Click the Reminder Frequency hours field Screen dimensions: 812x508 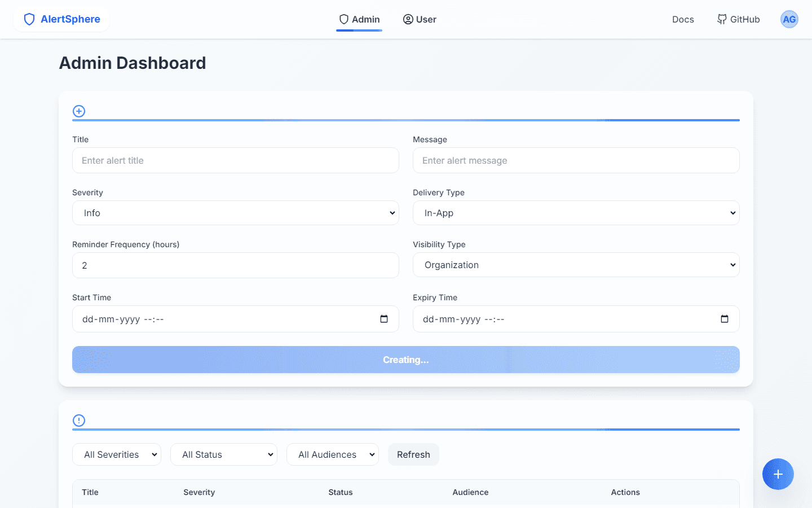pyautogui.click(x=236, y=265)
